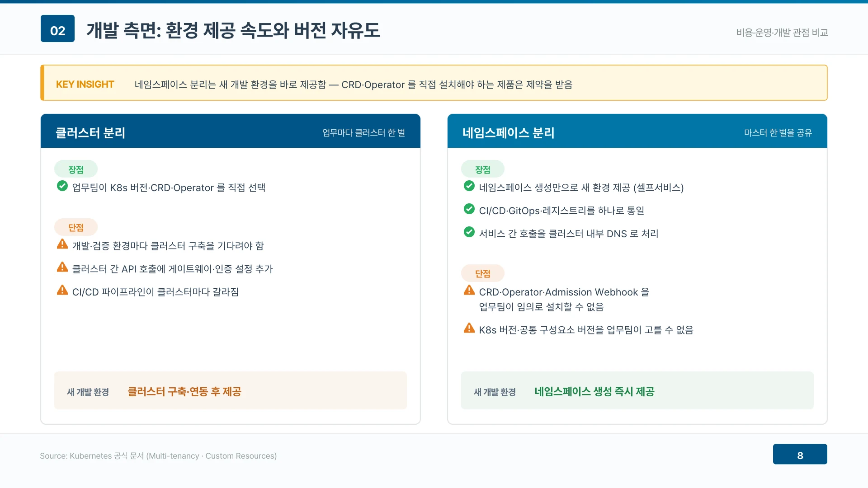Click the text 업무팀이 K8s 버전·CRD·Operator 를 직접 선택
This screenshot has height=488, width=868.
tap(169, 188)
